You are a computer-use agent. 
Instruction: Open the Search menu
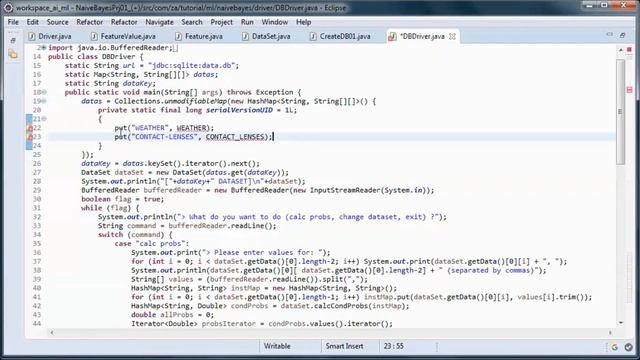pos(192,22)
